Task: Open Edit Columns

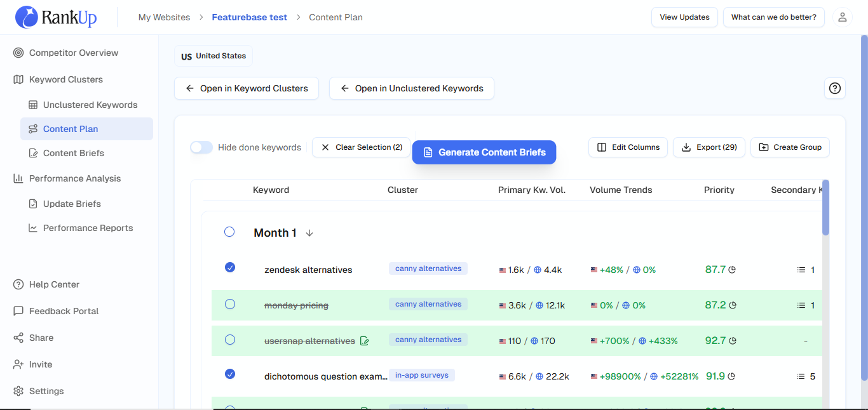Action: [x=628, y=147]
